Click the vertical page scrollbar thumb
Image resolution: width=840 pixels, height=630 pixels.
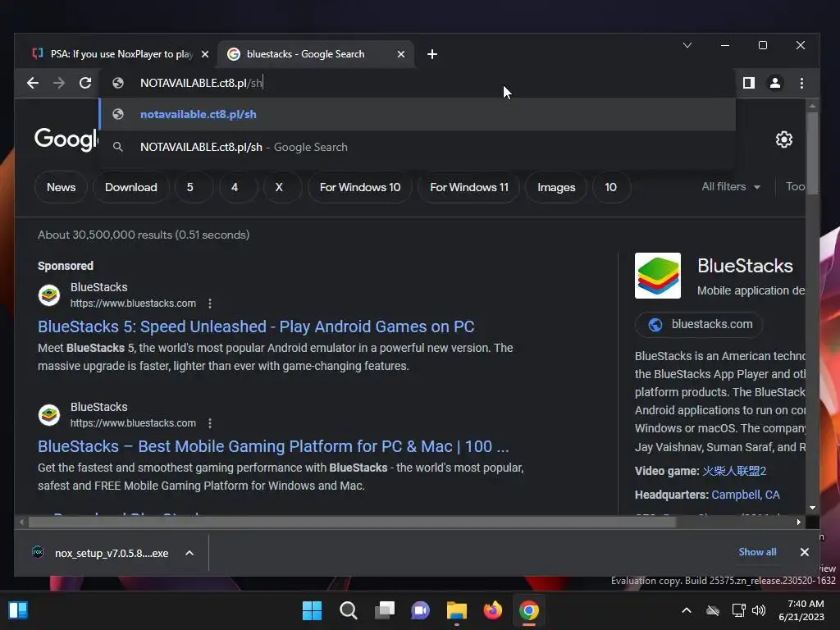[812, 153]
